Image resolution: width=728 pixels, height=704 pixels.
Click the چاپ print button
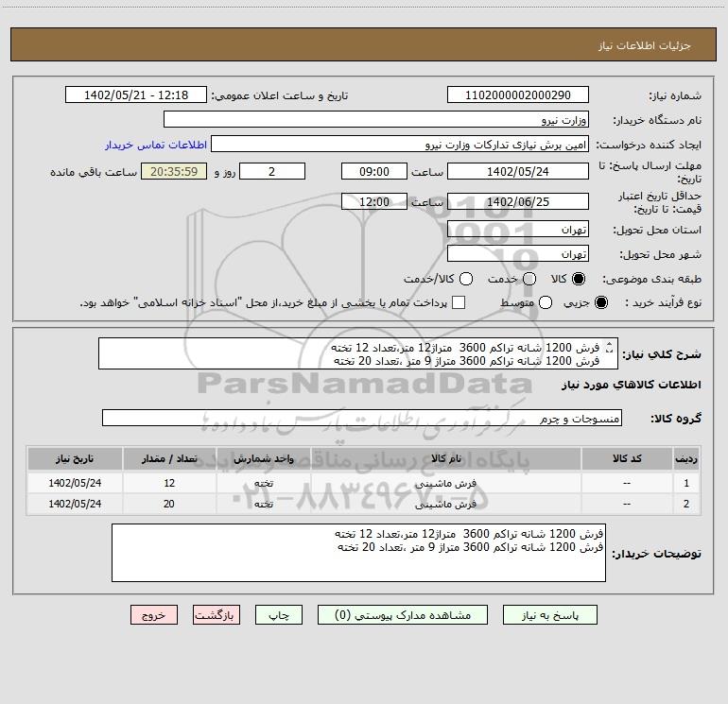[x=279, y=615]
